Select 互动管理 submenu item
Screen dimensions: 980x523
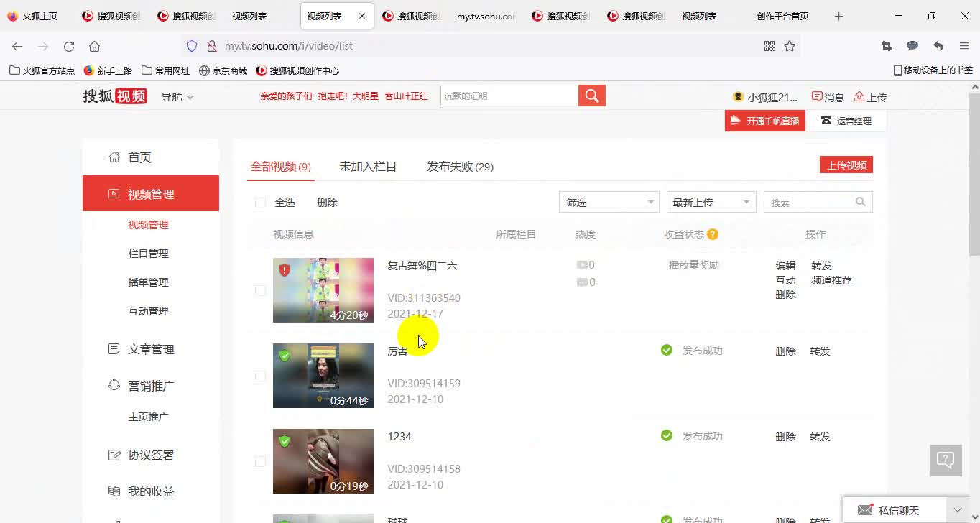pyautogui.click(x=148, y=311)
